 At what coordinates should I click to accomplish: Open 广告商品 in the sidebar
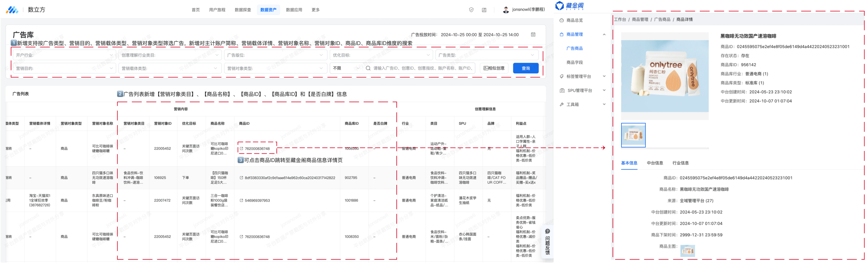pyautogui.click(x=574, y=48)
